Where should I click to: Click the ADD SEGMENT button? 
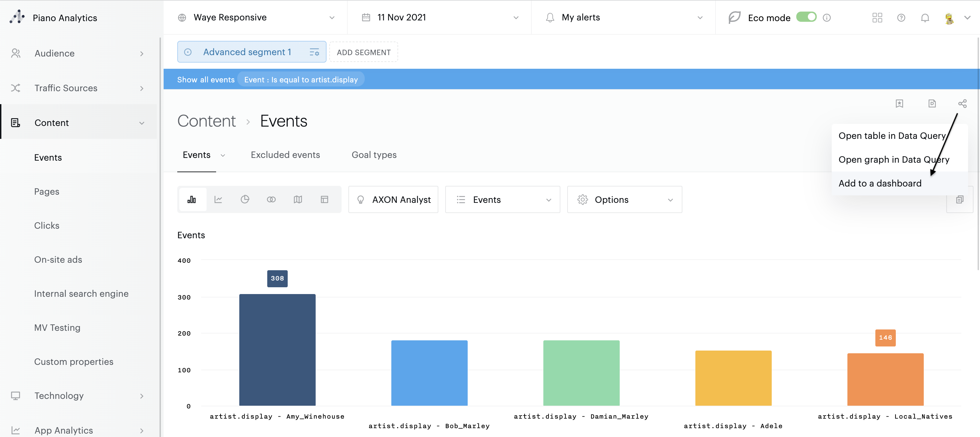coord(363,52)
